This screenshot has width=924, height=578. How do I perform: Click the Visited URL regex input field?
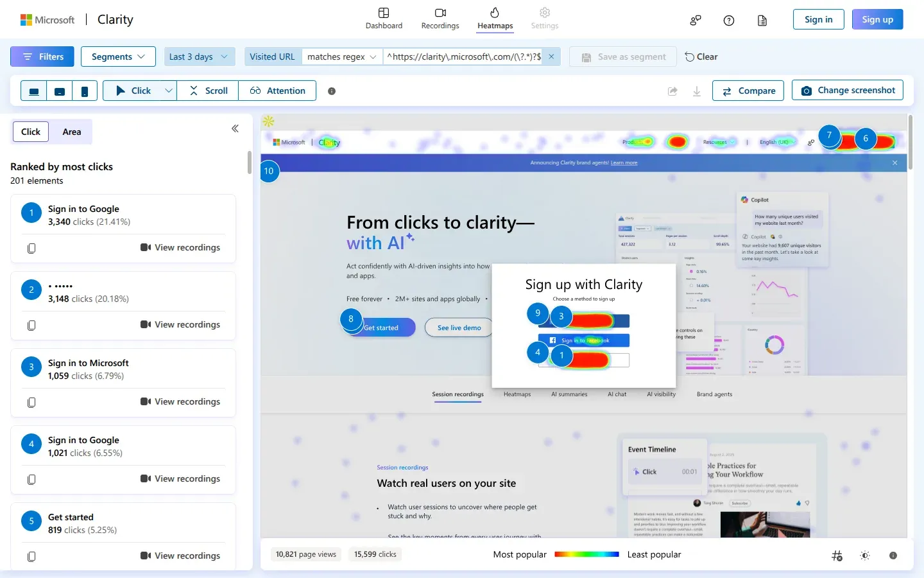point(463,57)
